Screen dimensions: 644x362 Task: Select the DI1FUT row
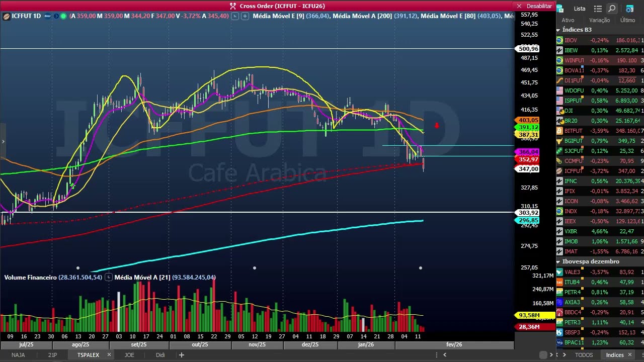(600, 80)
